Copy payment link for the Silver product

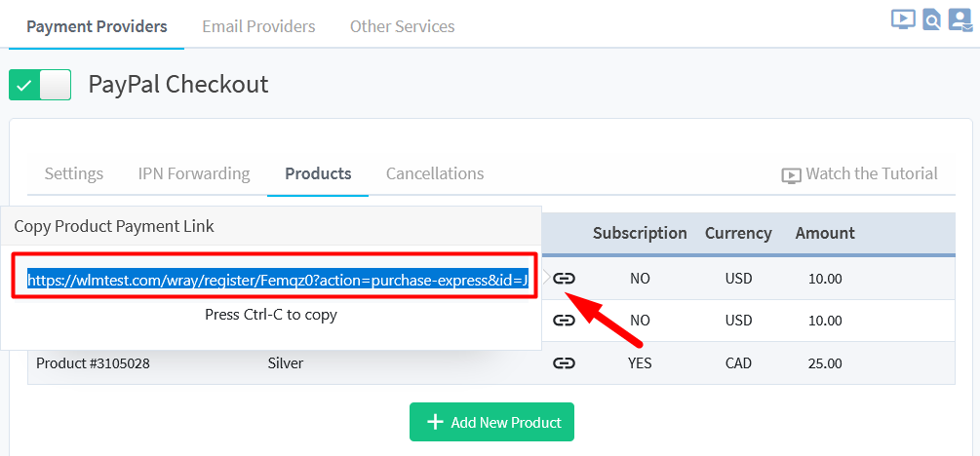pos(564,362)
